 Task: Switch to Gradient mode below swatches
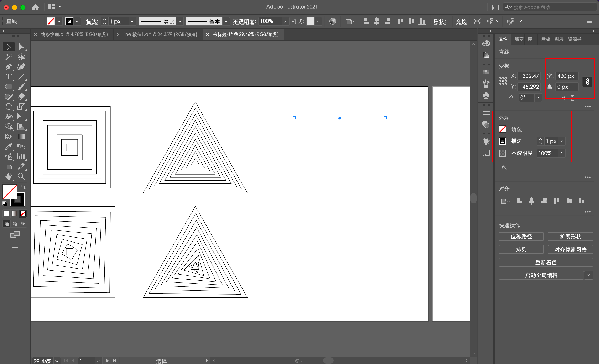click(15, 213)
